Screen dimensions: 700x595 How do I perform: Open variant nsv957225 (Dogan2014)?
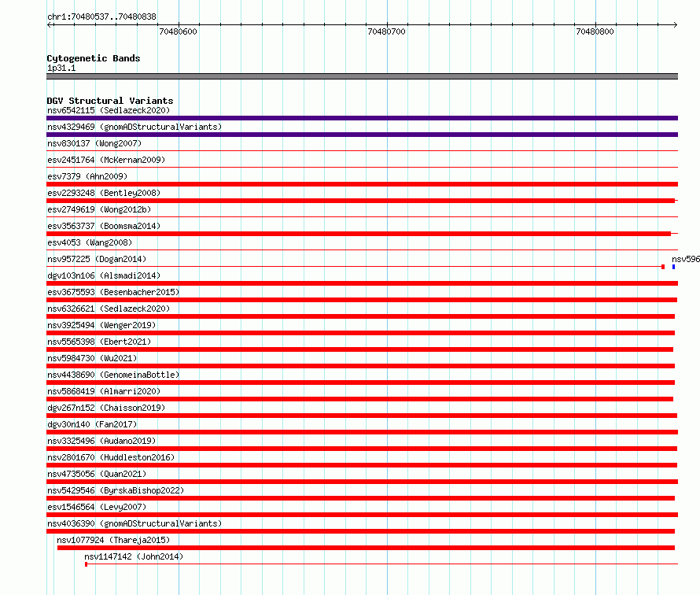tap(97, 259)
